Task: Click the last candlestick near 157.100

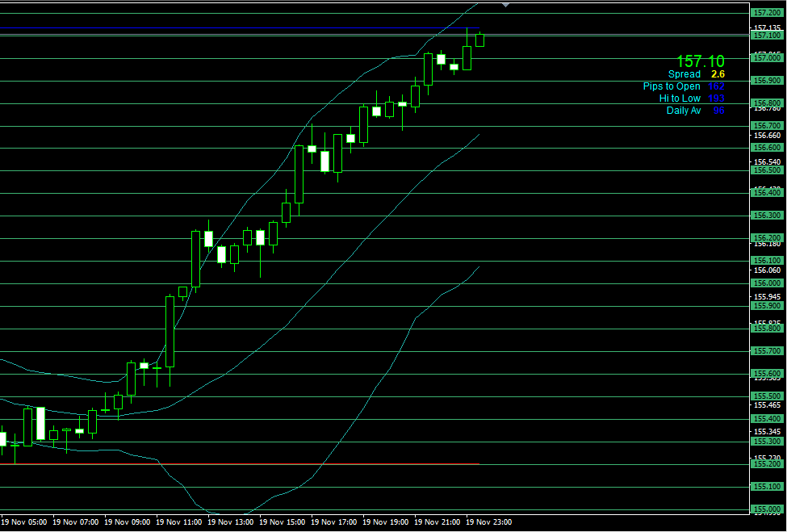Action: tap(480, 40)
